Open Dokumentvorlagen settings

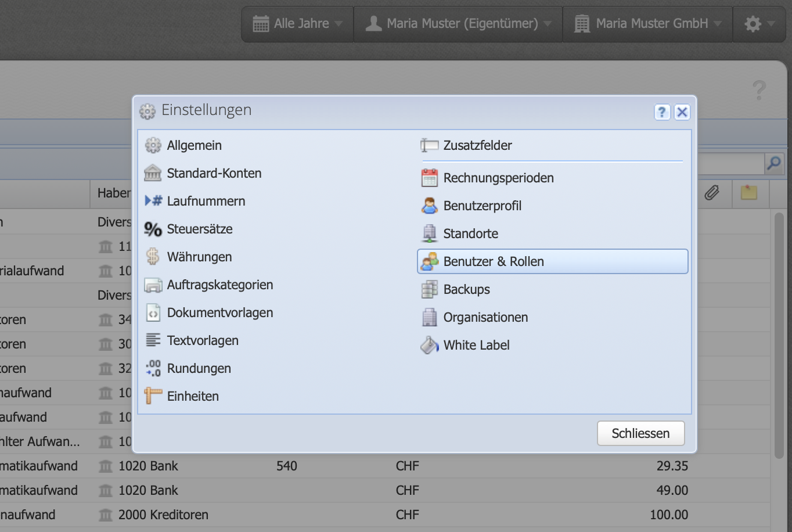point(220,312)
